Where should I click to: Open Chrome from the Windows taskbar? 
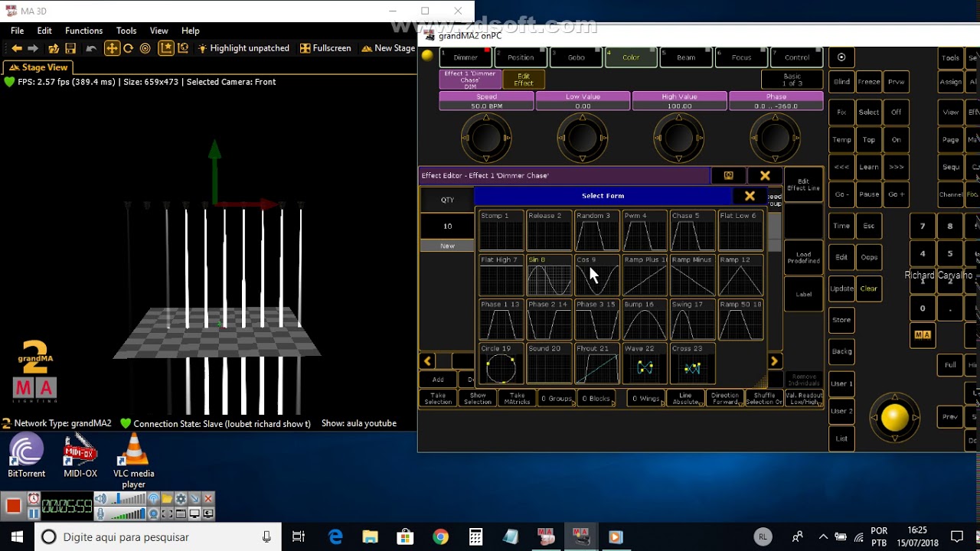(440, 537)
